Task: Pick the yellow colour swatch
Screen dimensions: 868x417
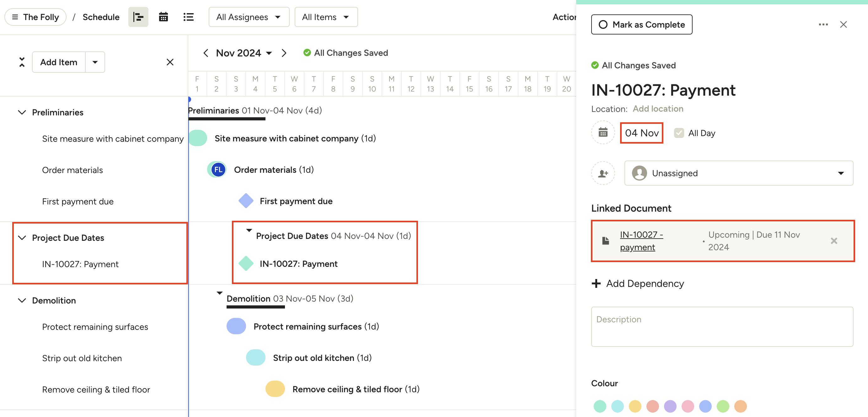Action: tap(635, 406)
